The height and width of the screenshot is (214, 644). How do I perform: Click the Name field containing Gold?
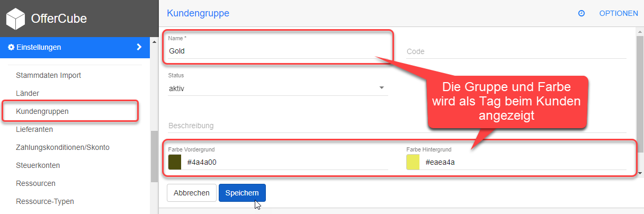(x=278, y=51)
